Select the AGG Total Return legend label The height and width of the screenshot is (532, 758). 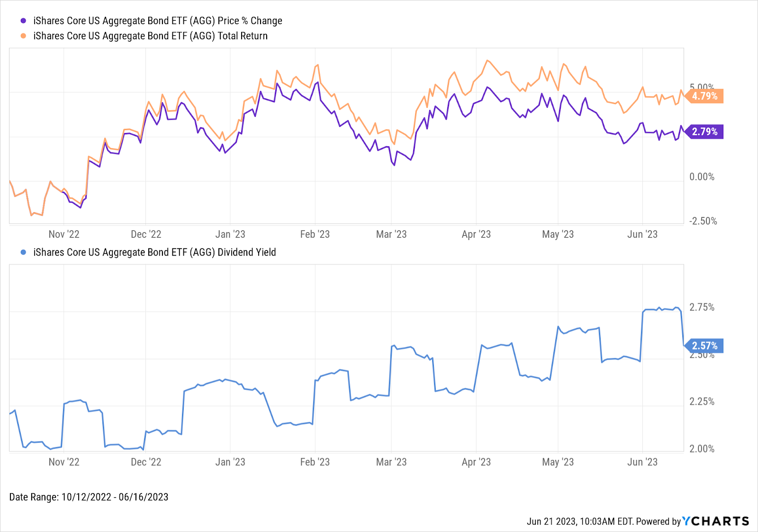[x=151, y=36]
